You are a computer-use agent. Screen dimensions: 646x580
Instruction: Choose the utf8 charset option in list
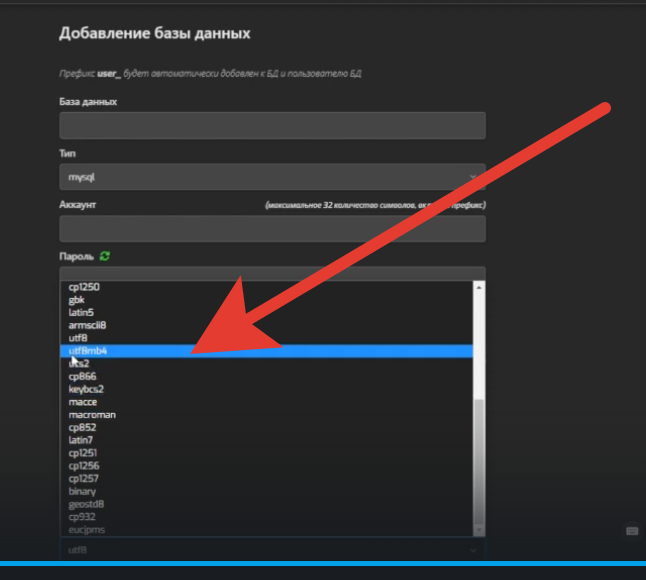(x=79, y=338)
